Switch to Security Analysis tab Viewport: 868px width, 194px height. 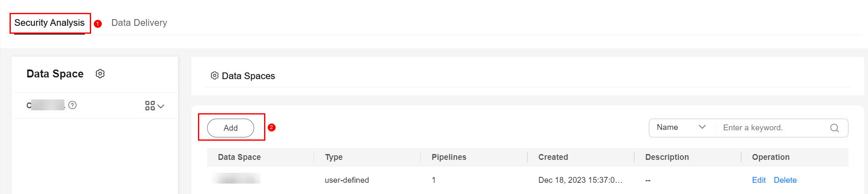(x=49, y=23)
